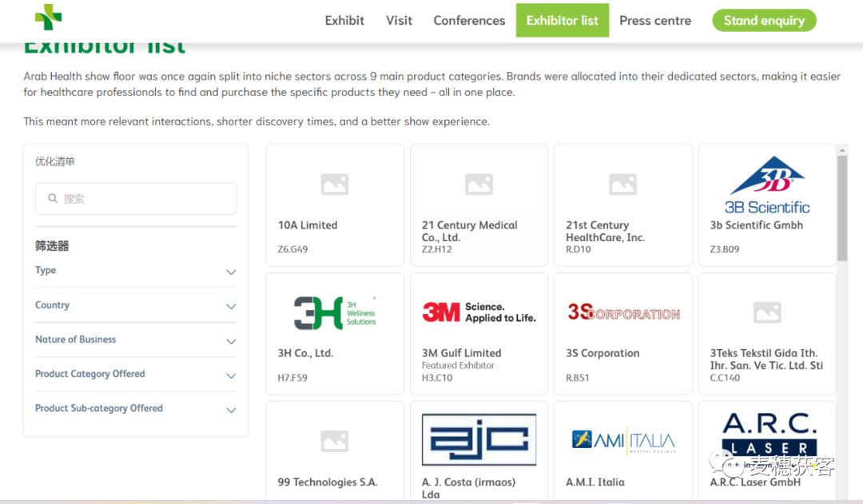Image resolution: width=863 pixels, height=504 pixels.
Task: Open 21 Century Medical Co., Ltd. name
Action: click(470, 231)
